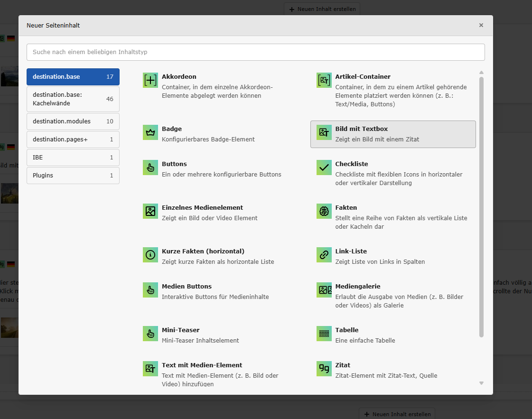532x419 pixels.
Task: Switch to destination.base: Kachelwände category
Action: pyautogui.click(x=73, y=99)
